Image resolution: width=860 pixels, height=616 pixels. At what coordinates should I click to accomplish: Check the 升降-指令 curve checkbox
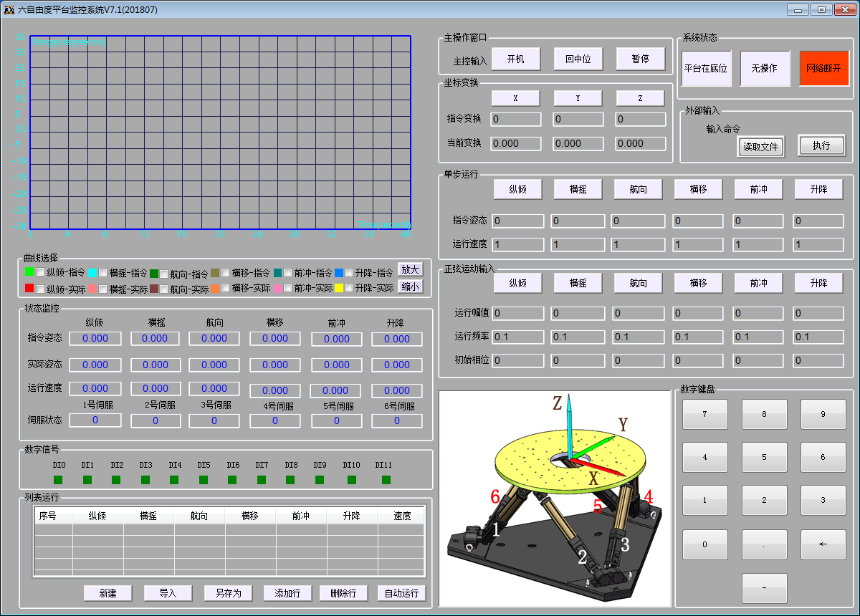[349, 272]
